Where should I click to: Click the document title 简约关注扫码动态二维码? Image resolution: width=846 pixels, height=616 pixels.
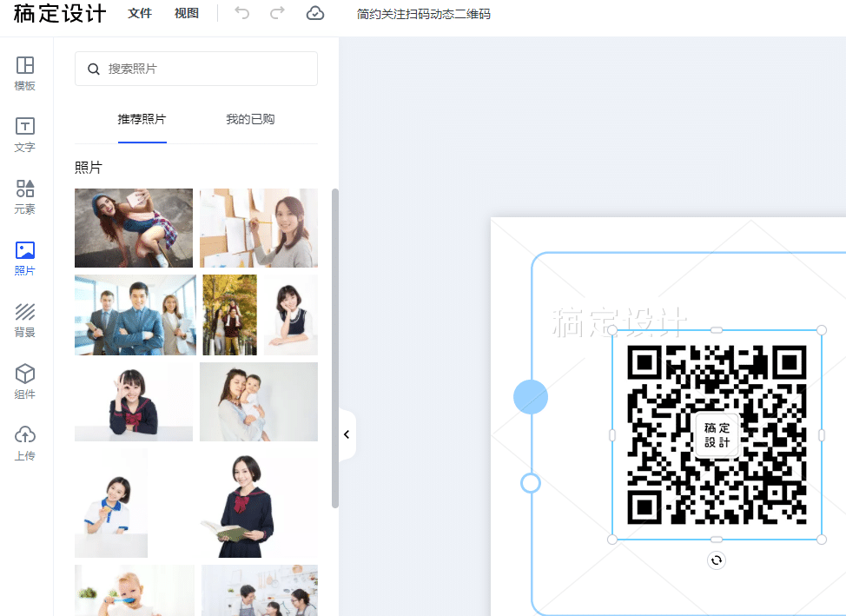click(x=424, y=14)
